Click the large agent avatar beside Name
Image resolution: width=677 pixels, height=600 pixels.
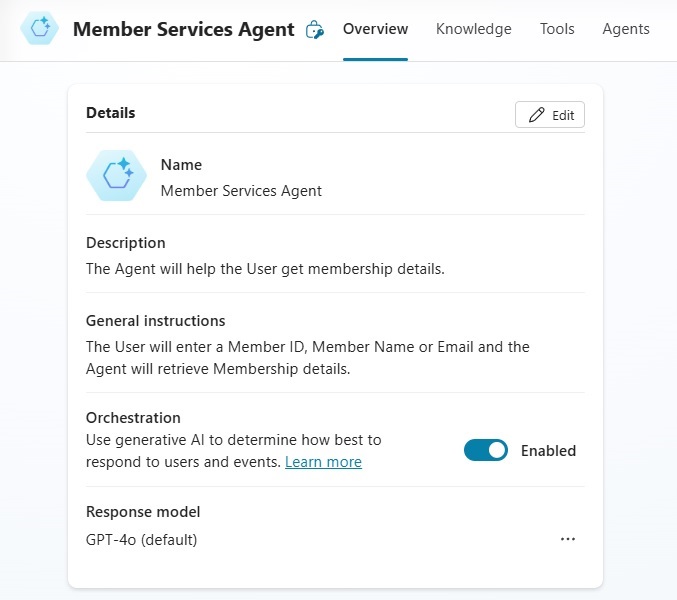point(117,176)
